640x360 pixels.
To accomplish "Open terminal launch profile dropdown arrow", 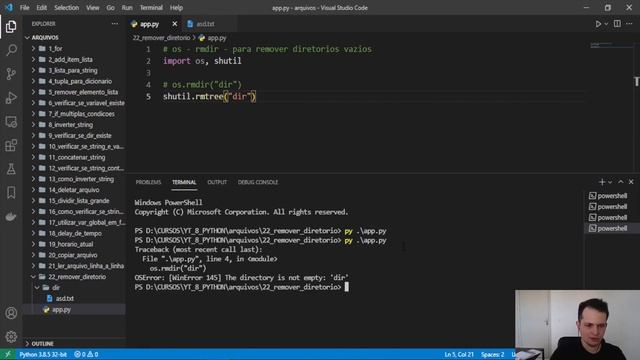I will click(610, 182).
